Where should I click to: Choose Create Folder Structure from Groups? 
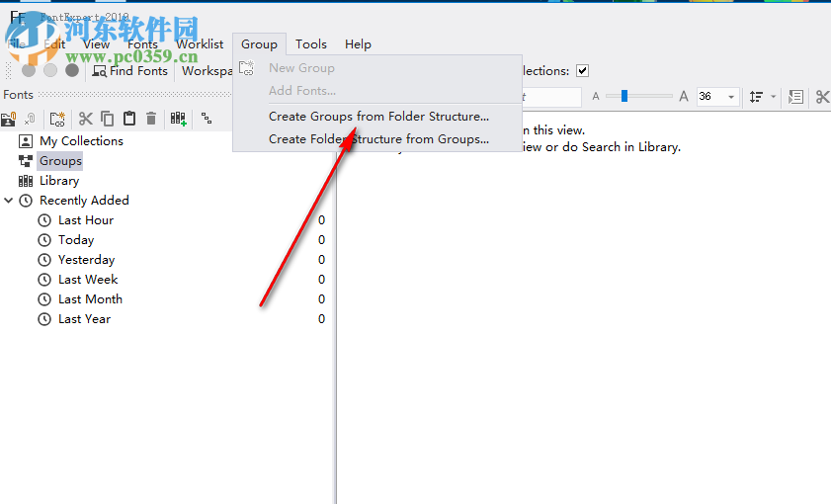click(378, 139)
